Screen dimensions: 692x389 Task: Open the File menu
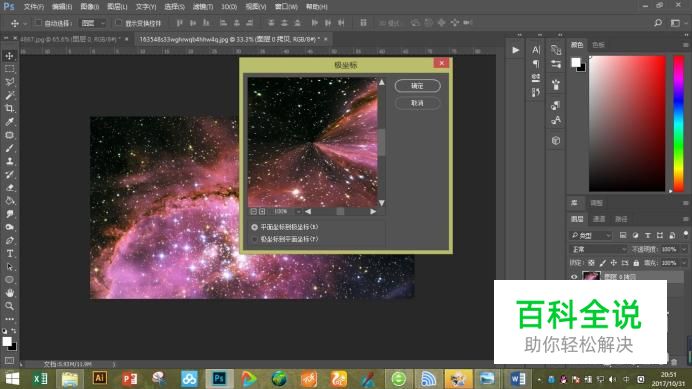pos(34,7)
